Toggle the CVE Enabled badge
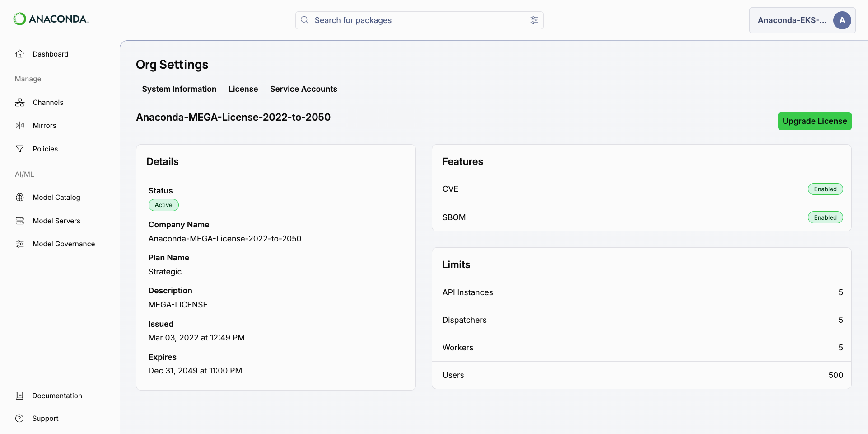 pos(825,189)
